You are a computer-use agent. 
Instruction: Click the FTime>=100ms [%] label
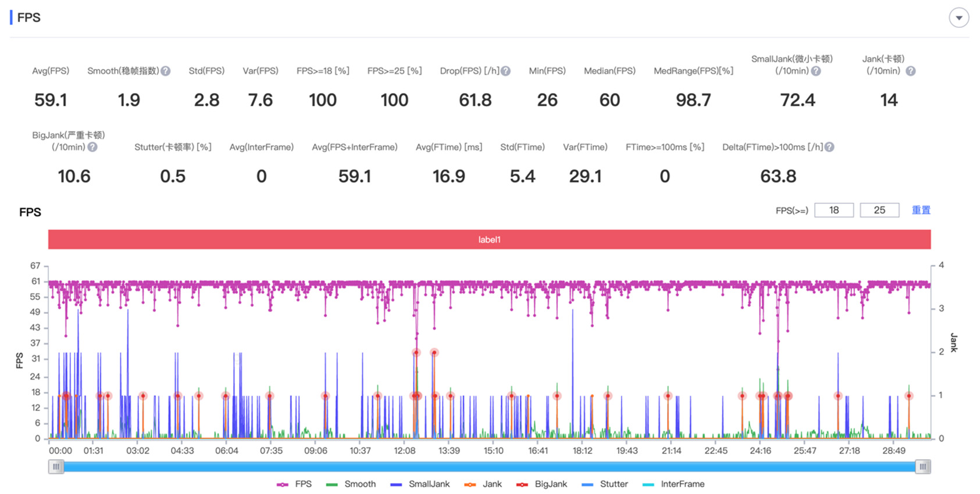pos(665,147)
